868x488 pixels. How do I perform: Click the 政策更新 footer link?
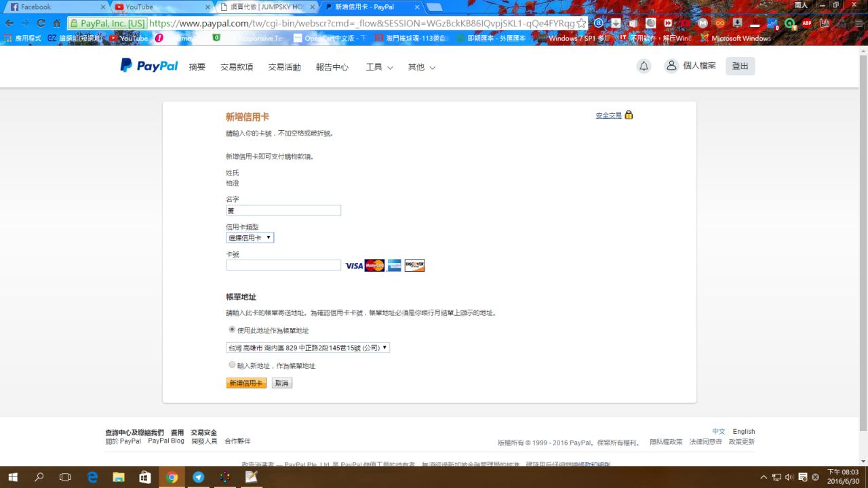(x=742, y=442)
